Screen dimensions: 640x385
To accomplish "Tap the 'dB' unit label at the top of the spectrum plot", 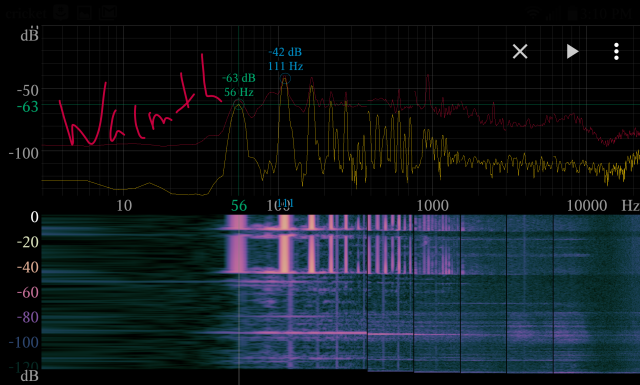I will coord(29,36).
